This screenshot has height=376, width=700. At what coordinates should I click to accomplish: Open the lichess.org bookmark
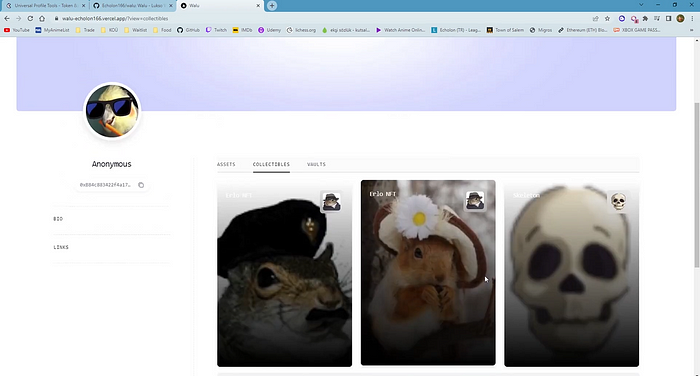[x=301, y=30]
